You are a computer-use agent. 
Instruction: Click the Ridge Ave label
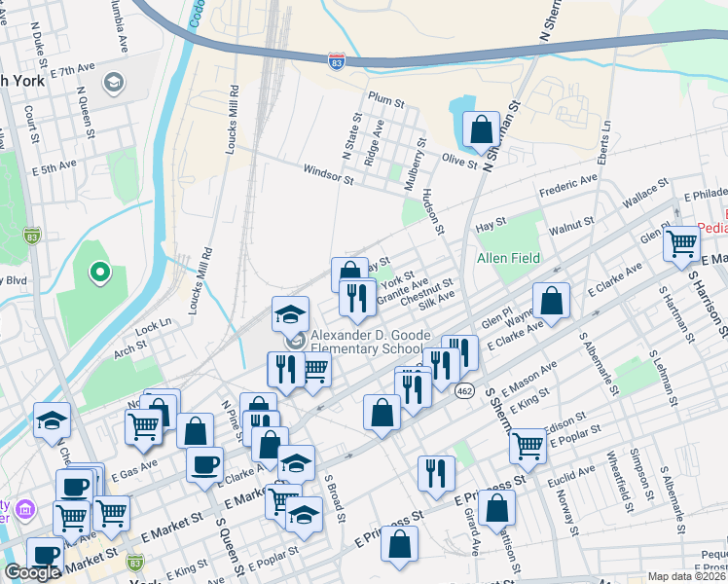point(374,143)
